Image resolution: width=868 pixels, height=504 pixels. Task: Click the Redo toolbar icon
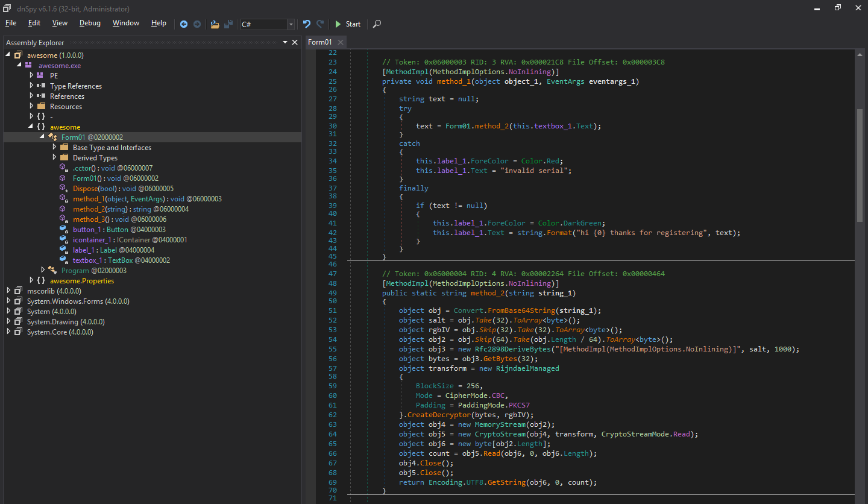pyautogui.click(x=320, y=24)
